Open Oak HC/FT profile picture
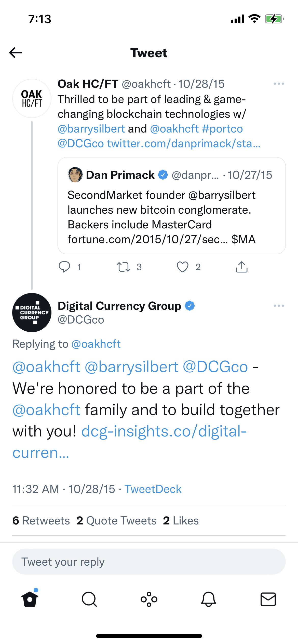This screenshot has width=298, height=644. pos(32,98)
